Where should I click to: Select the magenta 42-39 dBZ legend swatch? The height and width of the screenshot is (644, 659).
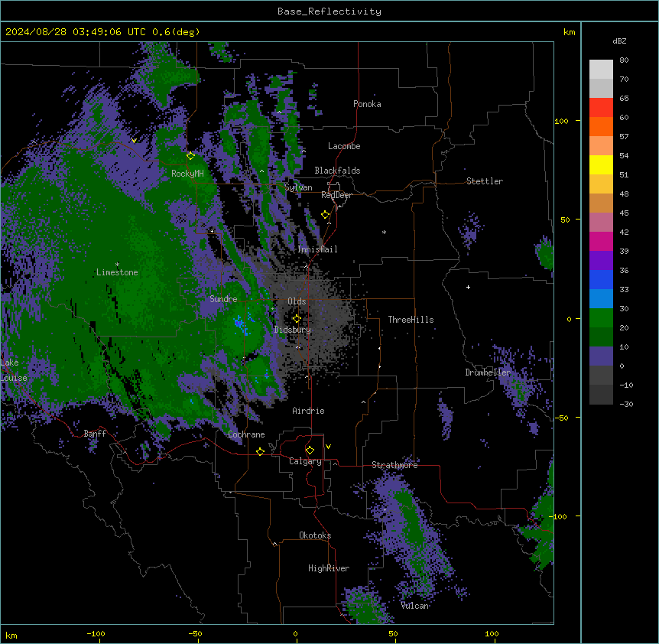pyautogui.click(x=601, y=241)
